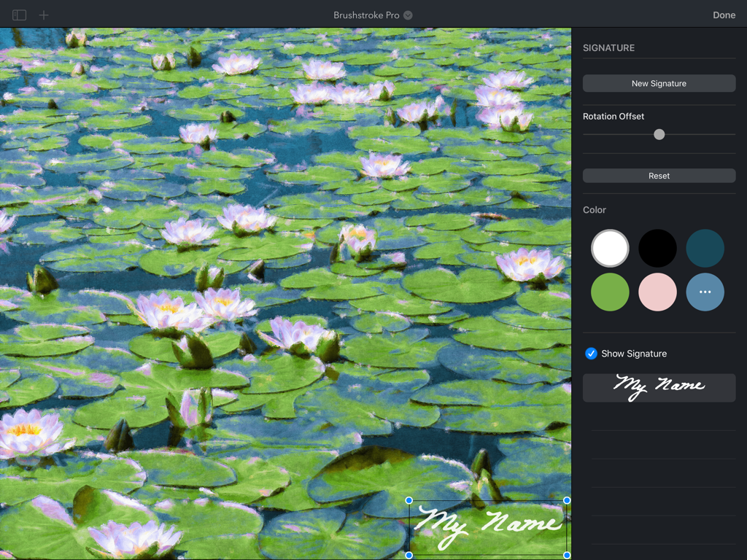Choose the black color swatch

tap(657, 248)
